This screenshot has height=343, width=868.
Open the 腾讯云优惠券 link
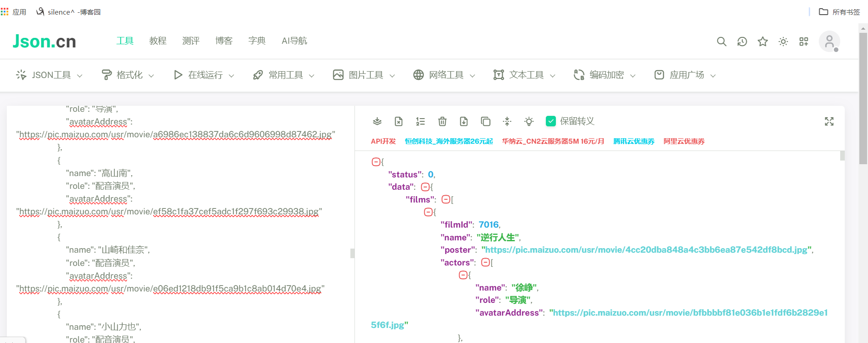pyautogui.click(x=634, y=141)
